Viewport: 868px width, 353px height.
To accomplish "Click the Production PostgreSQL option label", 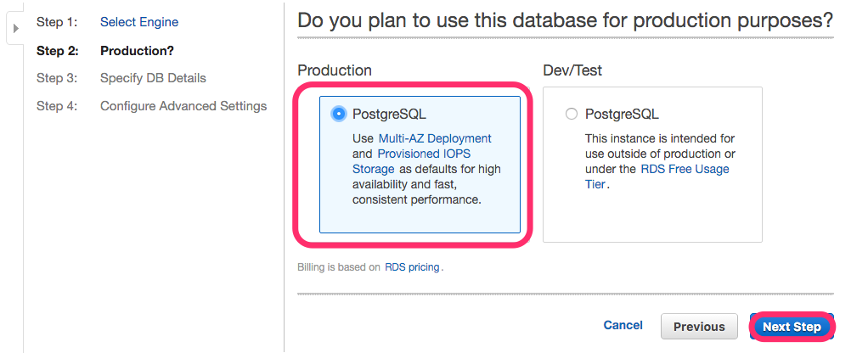I will pyautogui.click(x=389, y=114).
